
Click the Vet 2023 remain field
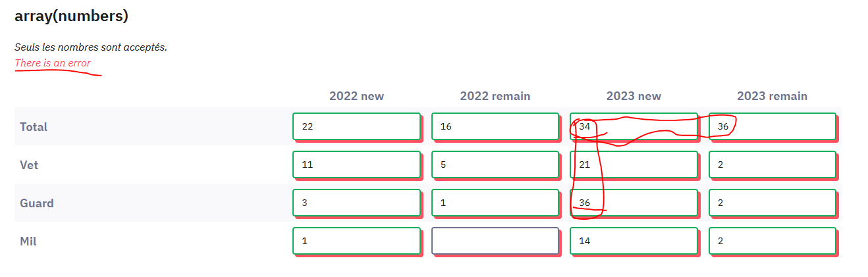(x=773, y=164)
